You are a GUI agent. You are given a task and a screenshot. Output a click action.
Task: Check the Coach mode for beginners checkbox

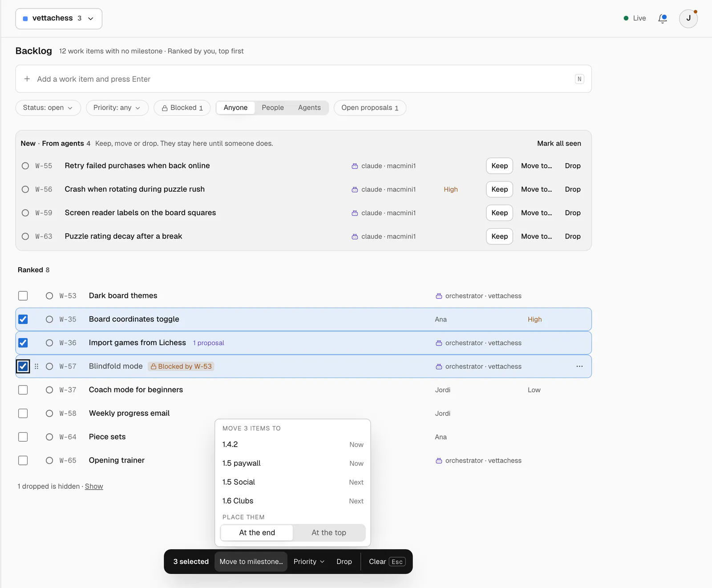tap(23, 390)
